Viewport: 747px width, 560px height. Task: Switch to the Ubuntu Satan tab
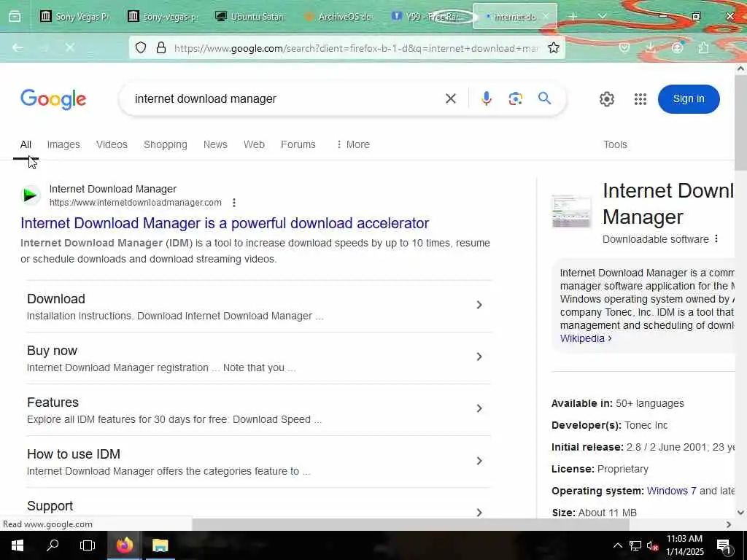pyautogui.click(x=250, y=17)
